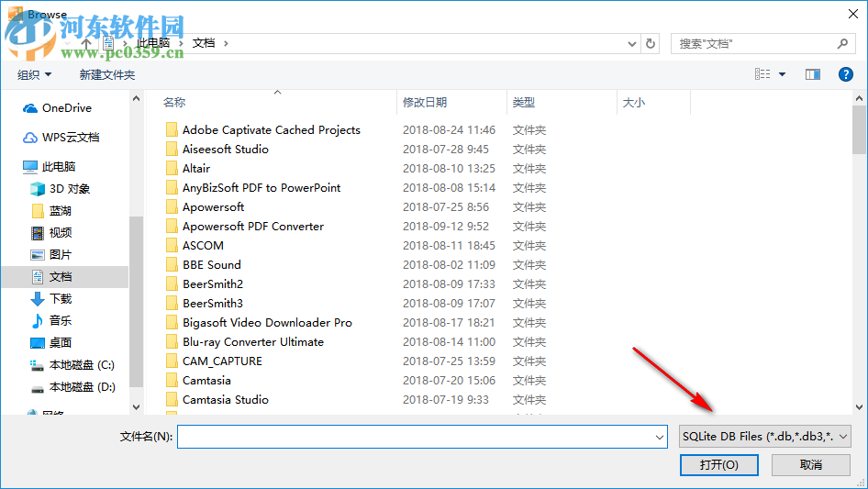Expand the view options dropdown arrow
Viewport: 868px width, 489px height.
click(782, 74)
